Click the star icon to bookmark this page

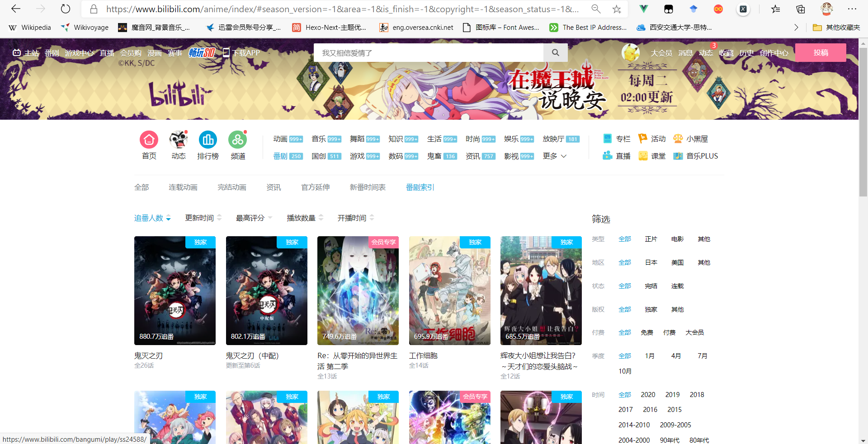pos(617,9)
